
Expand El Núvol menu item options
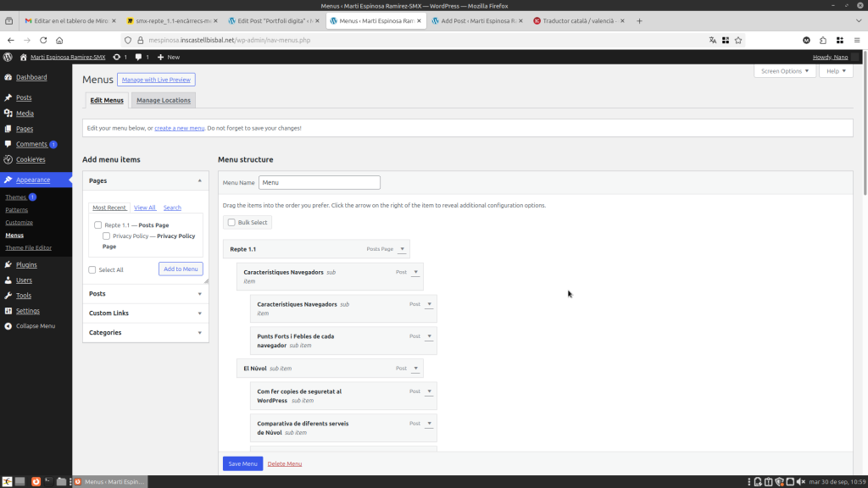tap(415, 369)
